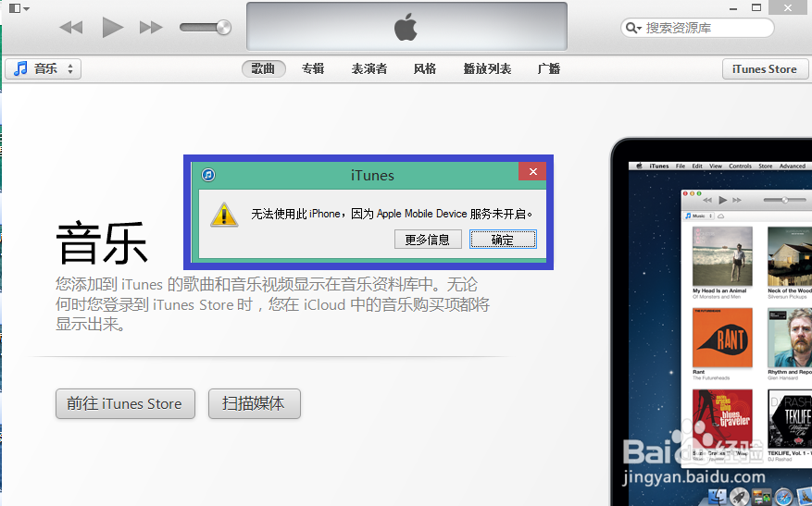Click the search library field

[x=697, y=28]
